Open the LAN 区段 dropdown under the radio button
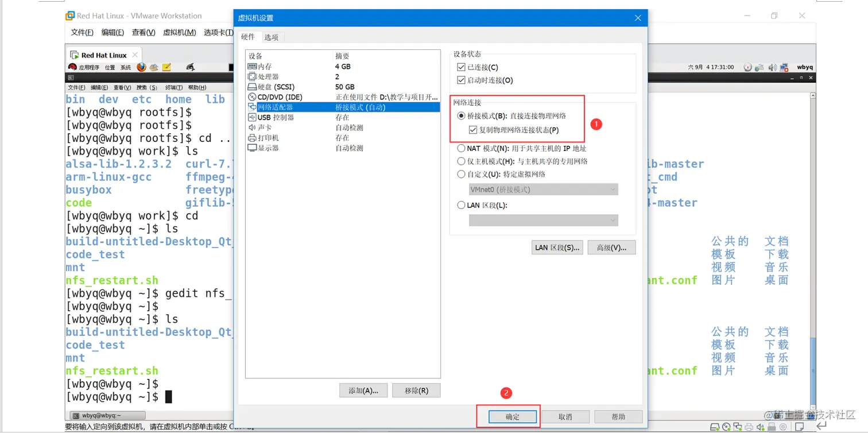Viewport: 868px width, 433px height. click(x=544, y=220)
